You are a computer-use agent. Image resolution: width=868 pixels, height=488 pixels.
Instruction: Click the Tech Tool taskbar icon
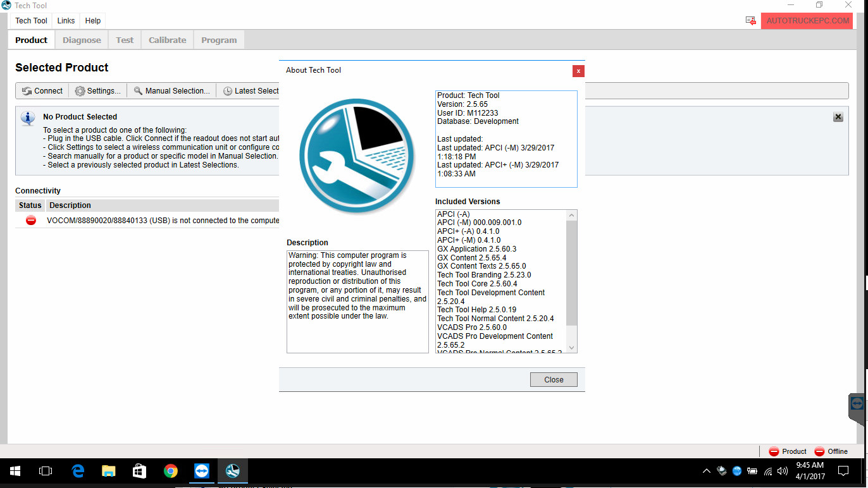point(233,471)
